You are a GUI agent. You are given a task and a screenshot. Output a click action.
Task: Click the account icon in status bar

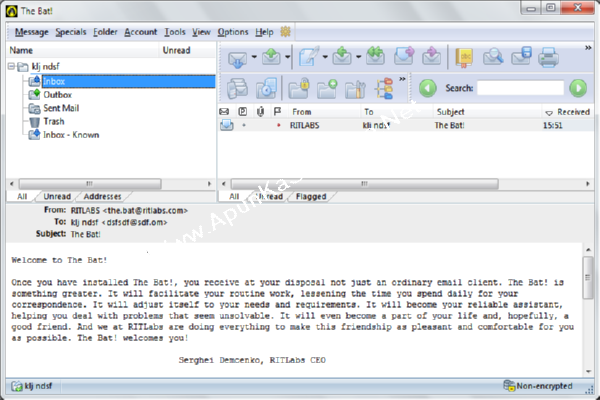(x=16, y=386)
